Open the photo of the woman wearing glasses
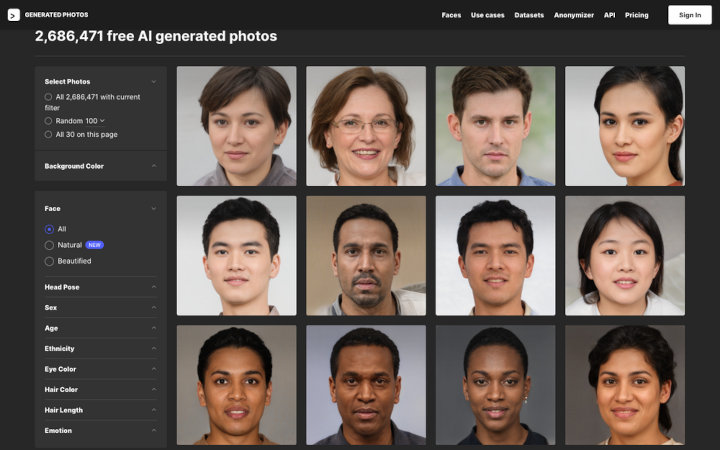This screenshot has height=450, width=720. tap(365, 126)
